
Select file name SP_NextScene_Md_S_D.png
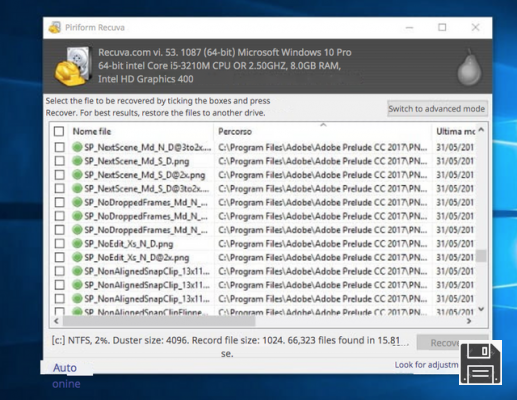[x=137, y=161]
